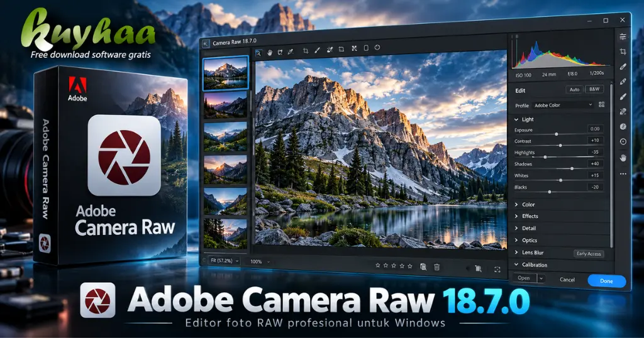Select the second filmstrip thumbnail

226,105
